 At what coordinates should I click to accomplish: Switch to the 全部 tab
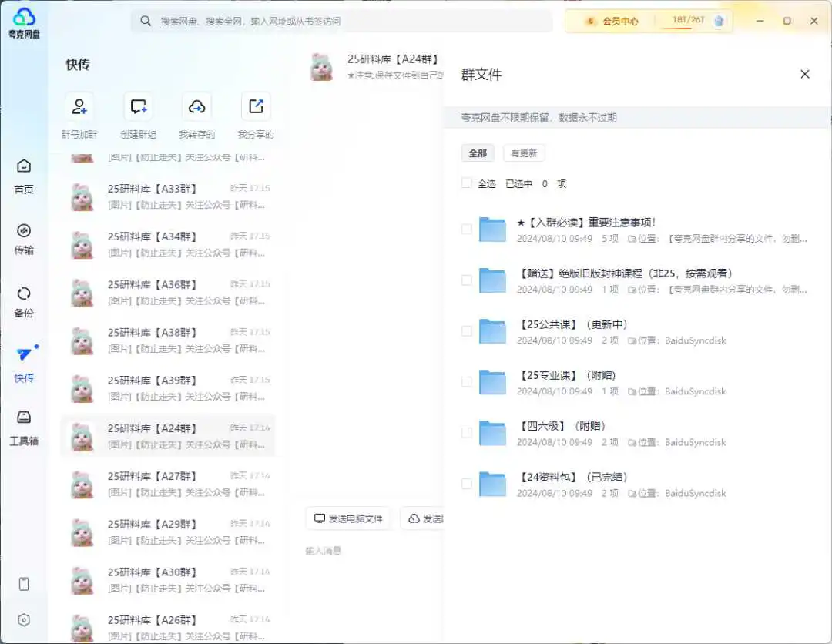[x=478, y=153]
